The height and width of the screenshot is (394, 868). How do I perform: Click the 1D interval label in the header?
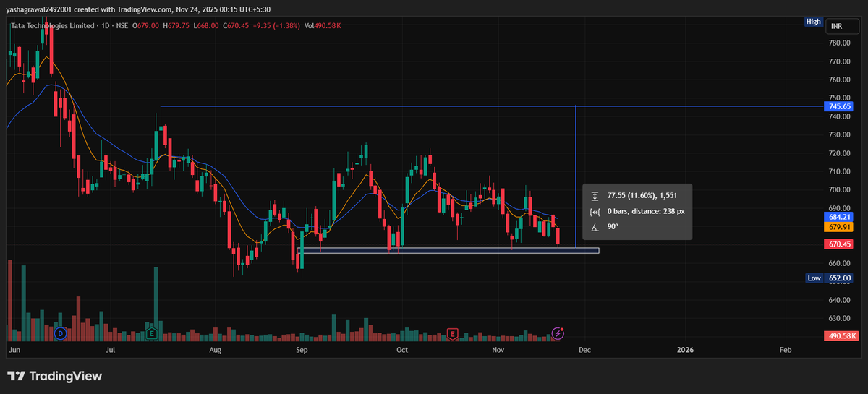pyautogui.click(x=107, y=26)
